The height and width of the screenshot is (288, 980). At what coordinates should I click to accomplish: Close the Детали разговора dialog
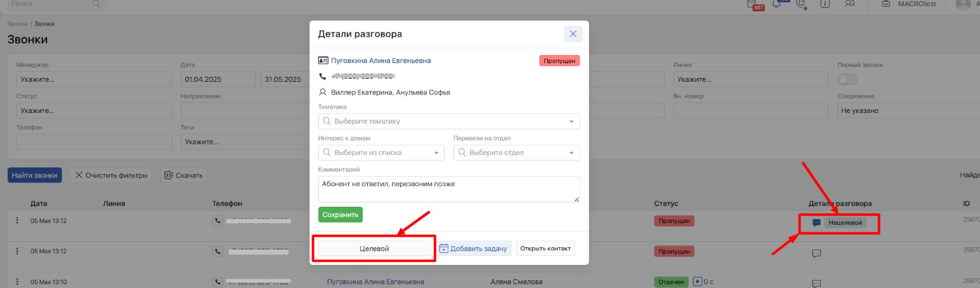coord(573,34)
